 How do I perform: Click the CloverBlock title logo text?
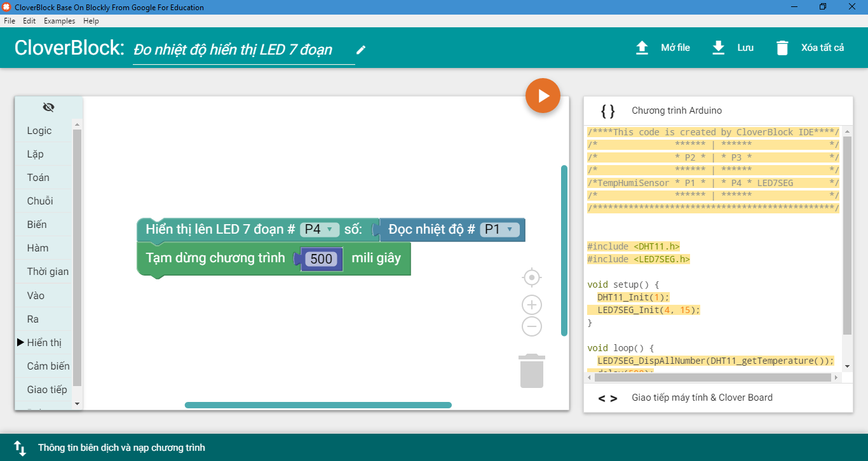[x=69, y=48]
